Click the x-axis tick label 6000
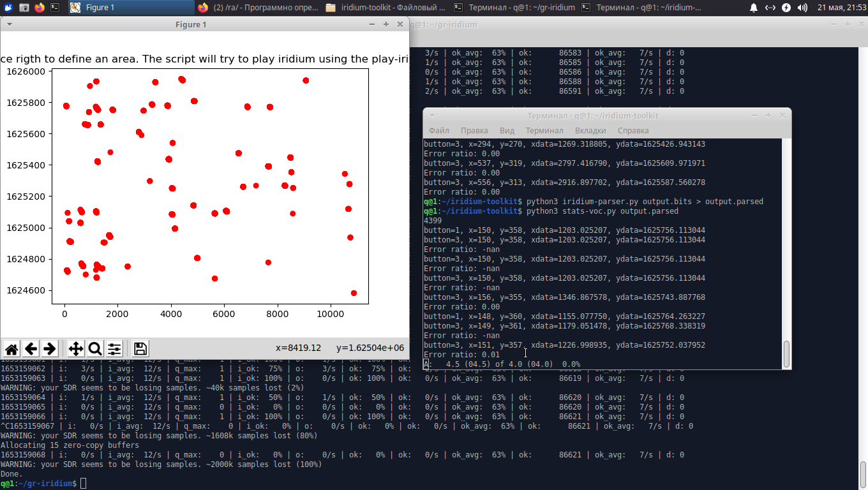 [x=223, y=315]
